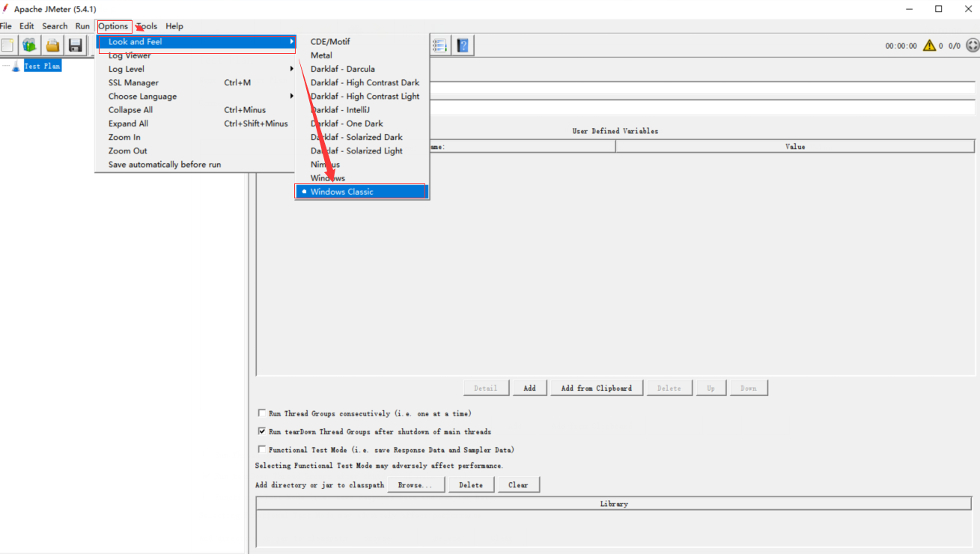
Task: Click the Up button
Action: pos(710,388)
